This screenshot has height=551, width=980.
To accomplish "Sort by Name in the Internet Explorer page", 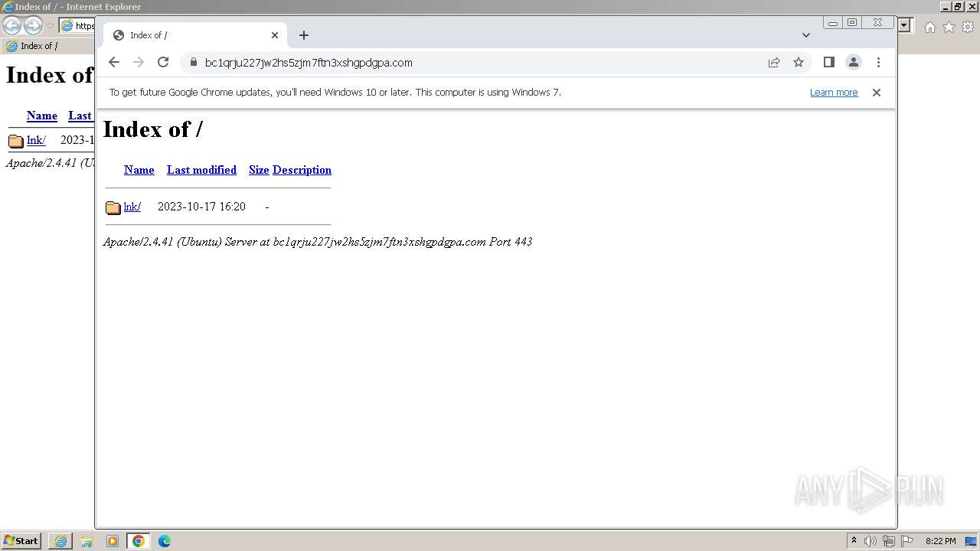I will click(42, 116).
